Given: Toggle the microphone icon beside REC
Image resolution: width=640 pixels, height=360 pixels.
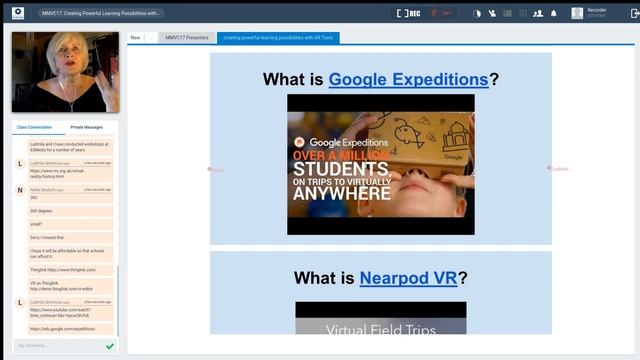Looking at the screenshot, I should tap(434, 13).
